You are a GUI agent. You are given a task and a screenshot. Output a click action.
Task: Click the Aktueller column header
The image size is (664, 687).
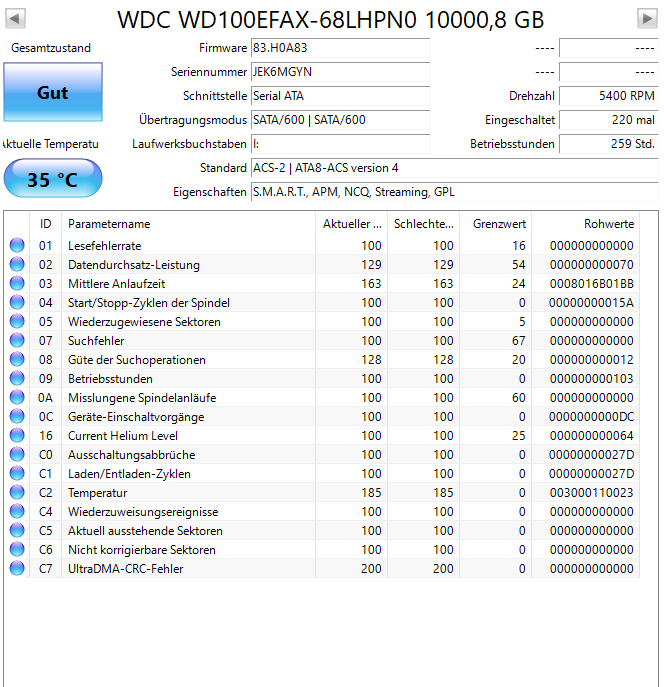click(352, 224)
